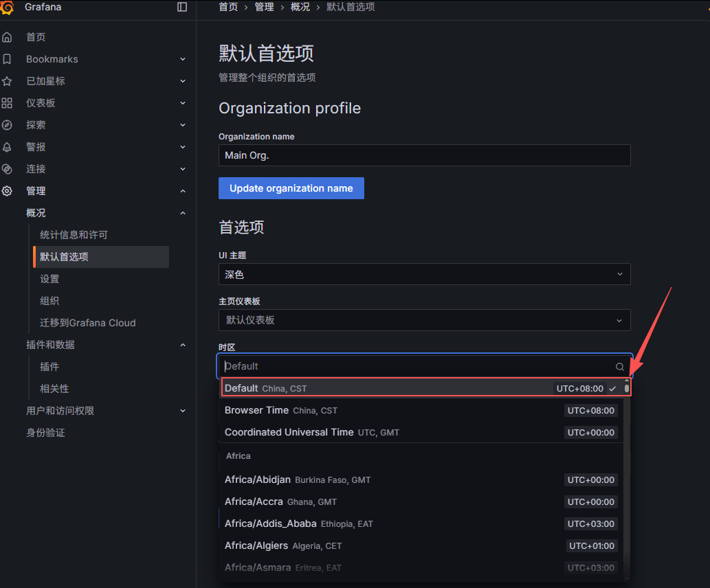Click the Bookmarks icon in the sidebar
Screen dimensions: 710x588
tap(8, 58)
